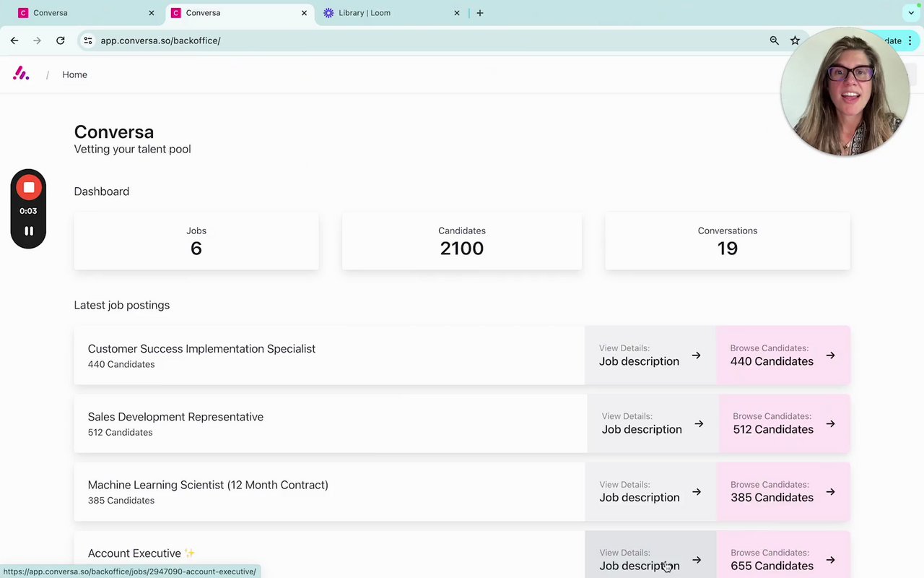Click arrow beside Account Executive Job description
Screen dimensions: 924x578
click(697, 560)
